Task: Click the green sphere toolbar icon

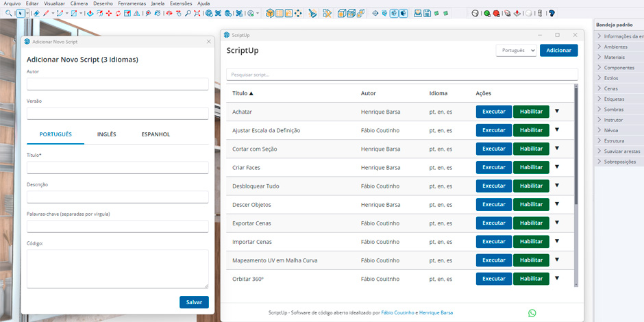Action: (486, 13)
